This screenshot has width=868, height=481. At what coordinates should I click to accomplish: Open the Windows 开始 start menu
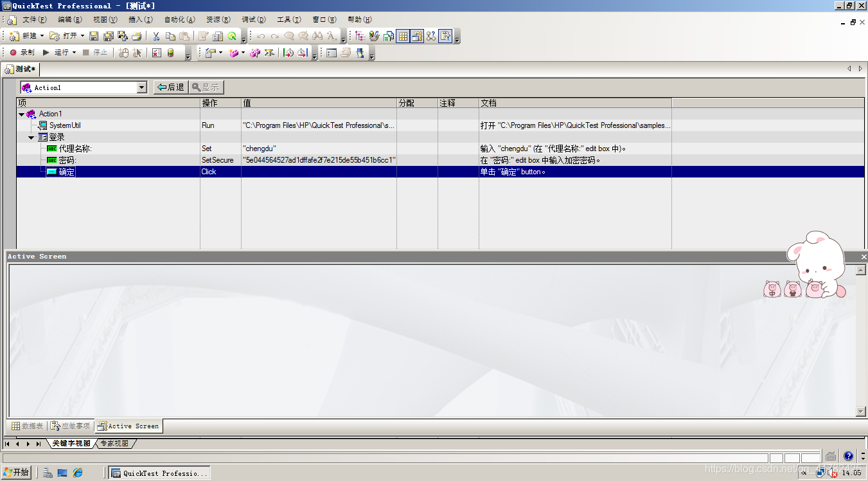(16, 473)
